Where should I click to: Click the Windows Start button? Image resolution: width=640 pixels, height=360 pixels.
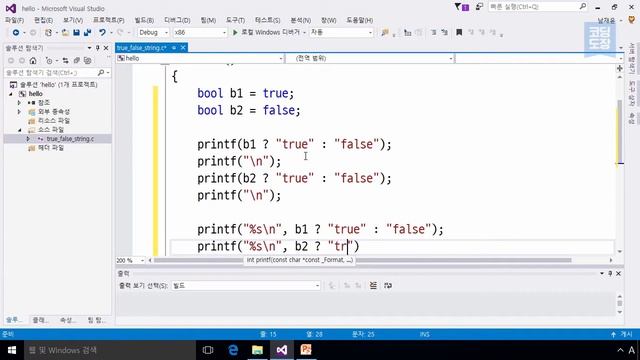tap(12, 350)
